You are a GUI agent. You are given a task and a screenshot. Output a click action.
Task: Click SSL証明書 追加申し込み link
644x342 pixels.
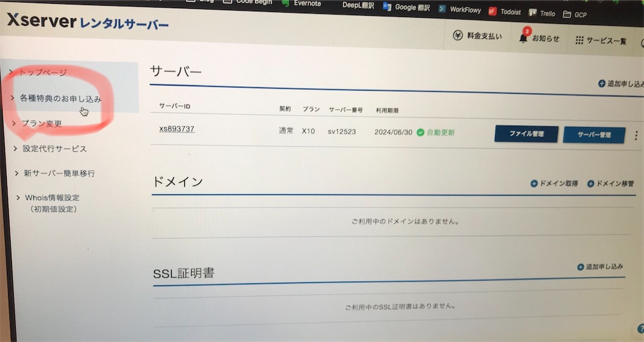coord(604,267)
